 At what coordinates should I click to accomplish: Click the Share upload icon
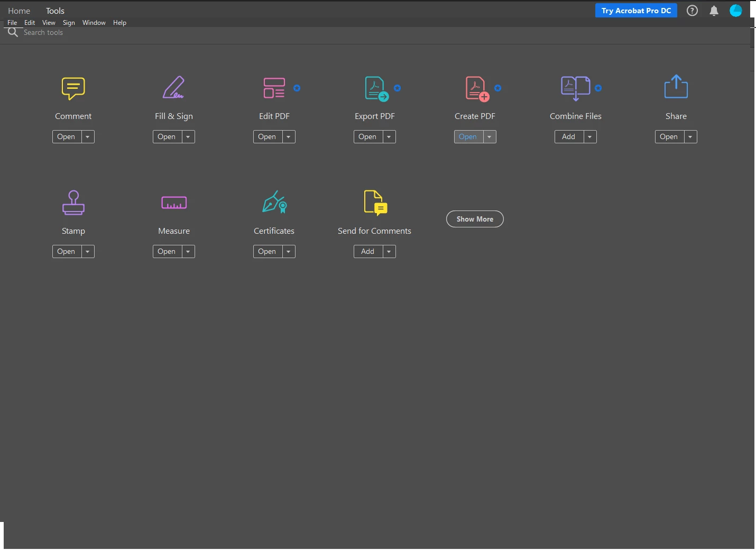676,87
